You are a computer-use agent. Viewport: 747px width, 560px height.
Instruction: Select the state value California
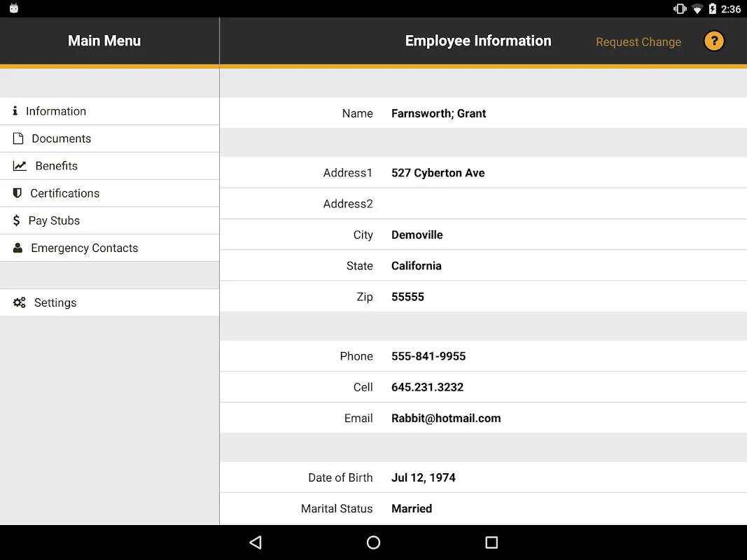(417, 266)
